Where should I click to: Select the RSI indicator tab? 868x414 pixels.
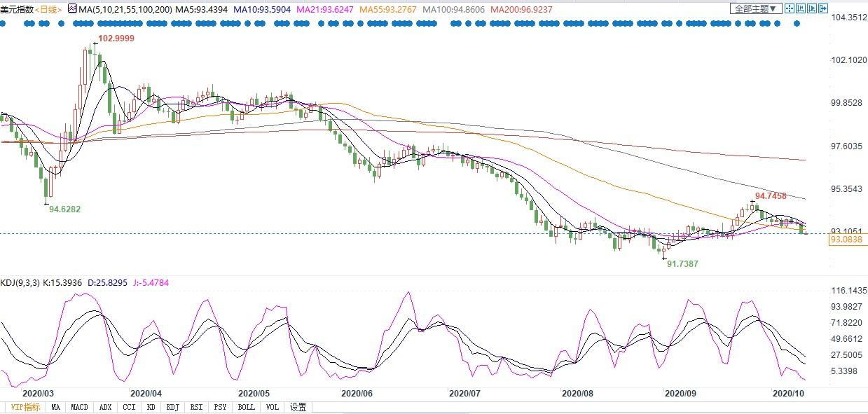(x=198, y=407)
